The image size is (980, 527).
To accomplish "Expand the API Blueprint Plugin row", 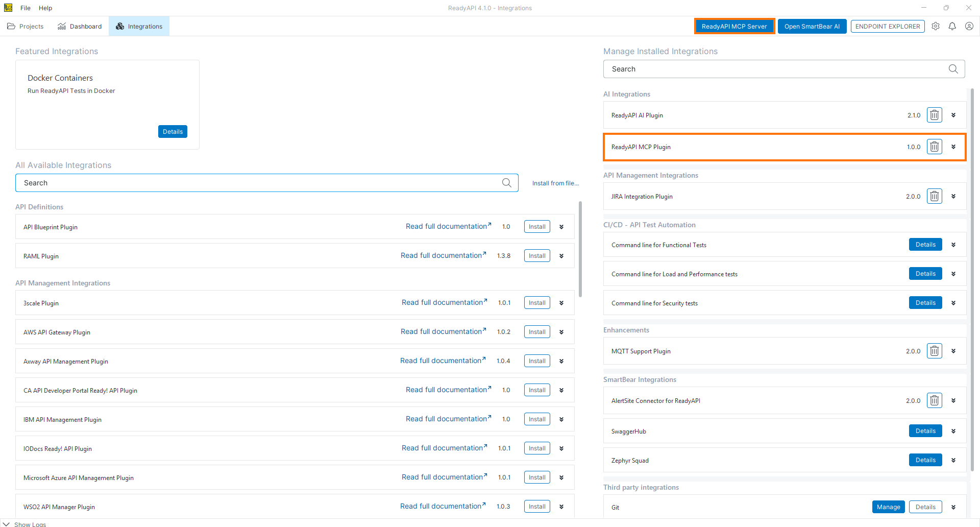I will click(x=561, y=227).
